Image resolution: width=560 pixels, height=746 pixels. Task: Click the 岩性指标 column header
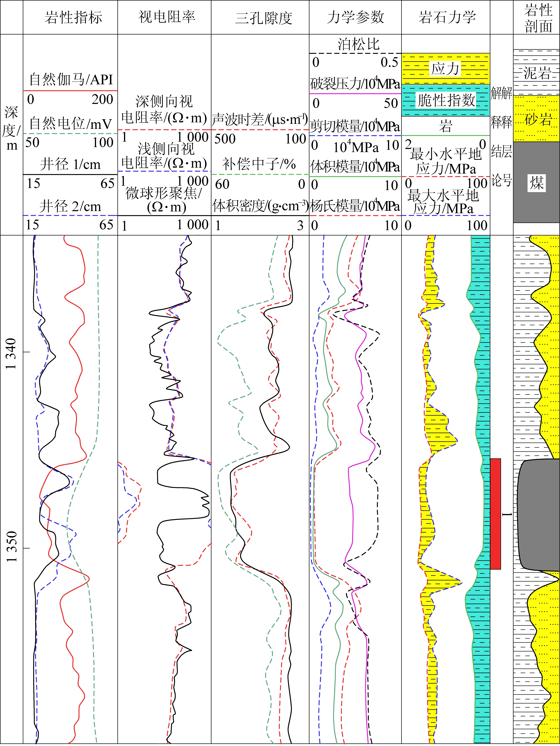coord(73,17)
